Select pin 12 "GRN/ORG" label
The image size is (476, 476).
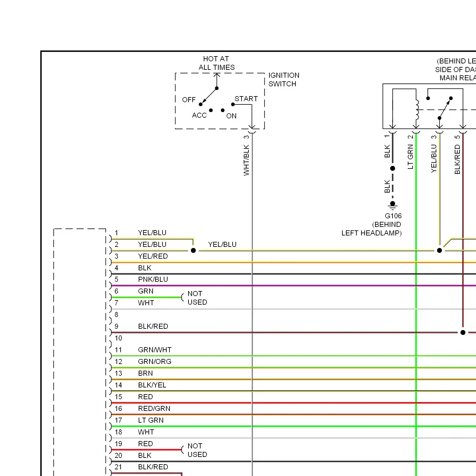coord(155,362)
